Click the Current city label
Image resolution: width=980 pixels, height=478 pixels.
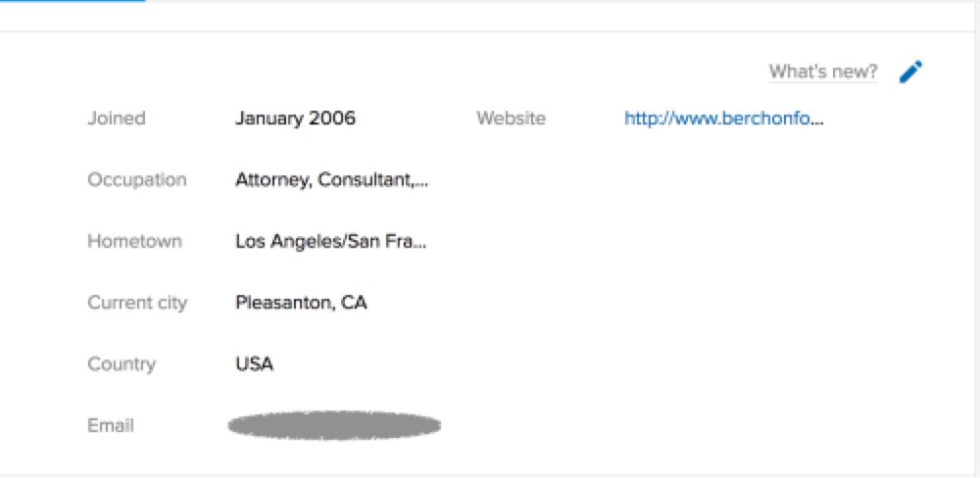click(x=136, y=303)
